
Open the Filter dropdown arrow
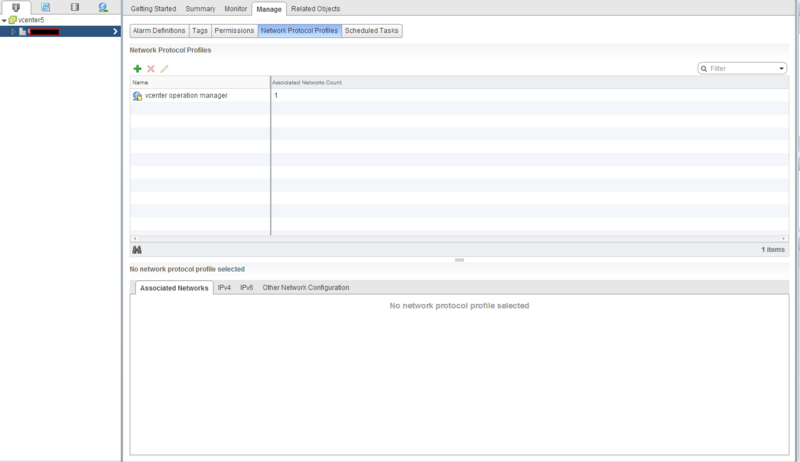(x=781, y=69)
